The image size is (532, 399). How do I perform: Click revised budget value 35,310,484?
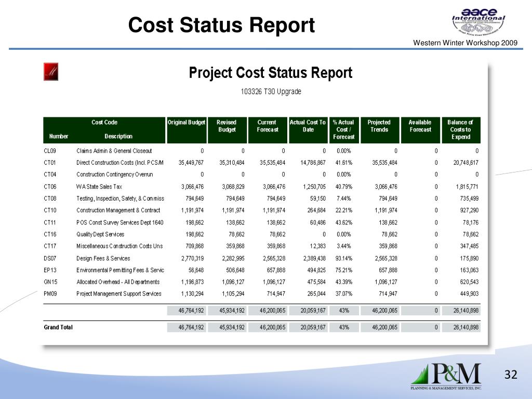(232, 163)
